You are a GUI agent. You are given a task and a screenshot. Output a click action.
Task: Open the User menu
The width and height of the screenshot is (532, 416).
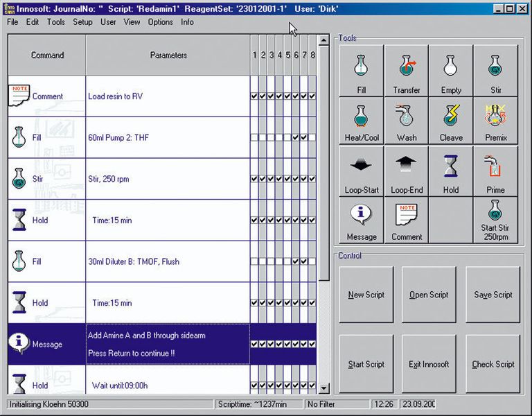108,22
